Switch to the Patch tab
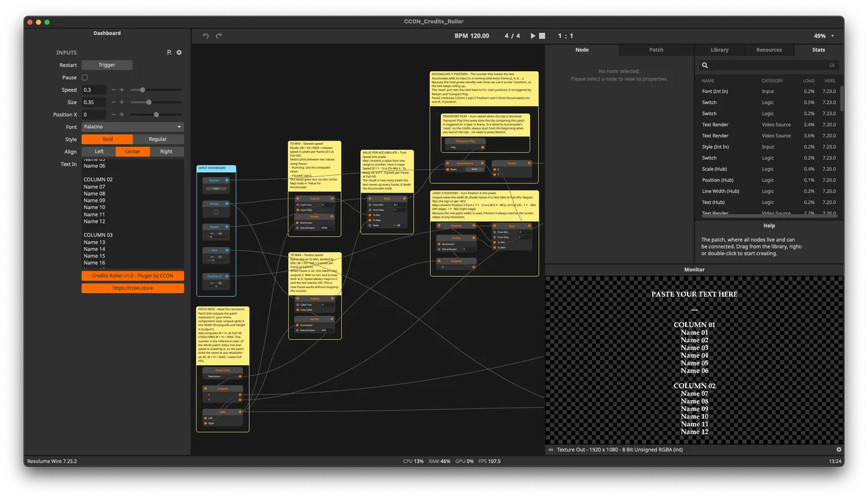 tap(656, 50)
